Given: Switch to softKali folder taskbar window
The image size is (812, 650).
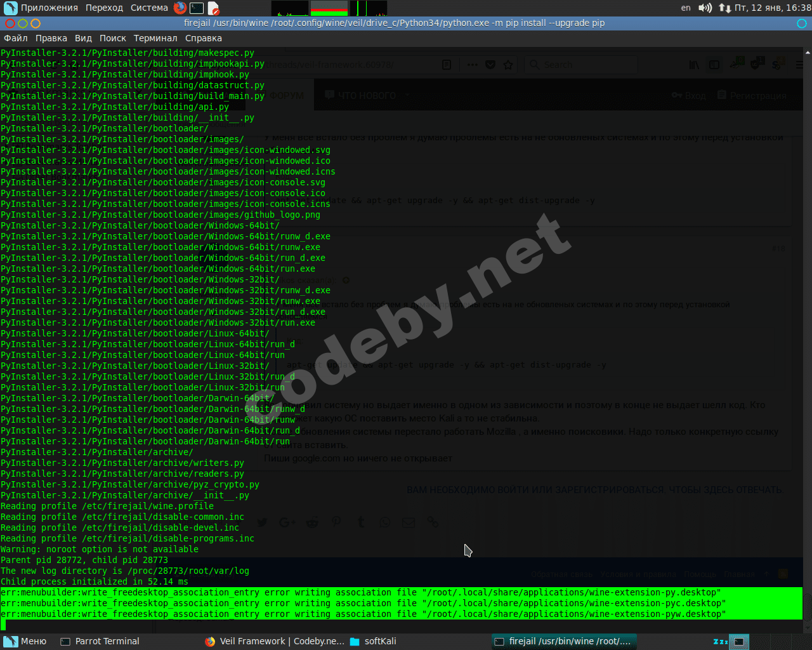Looking at the screenshot, I should pos(374,641).
